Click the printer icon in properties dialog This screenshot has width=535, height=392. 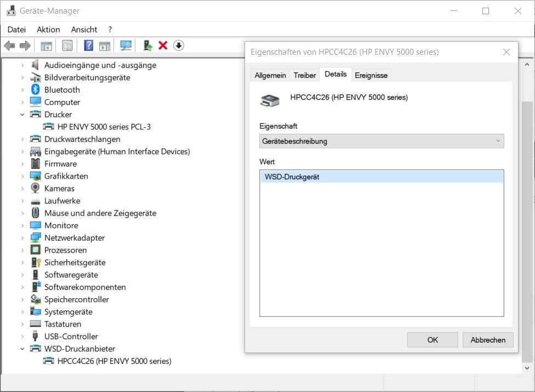tap(270, 101)
